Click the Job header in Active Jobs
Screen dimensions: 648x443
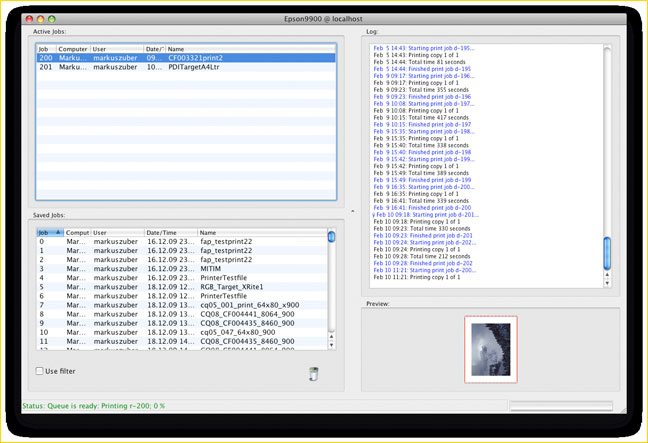point(46,49)
